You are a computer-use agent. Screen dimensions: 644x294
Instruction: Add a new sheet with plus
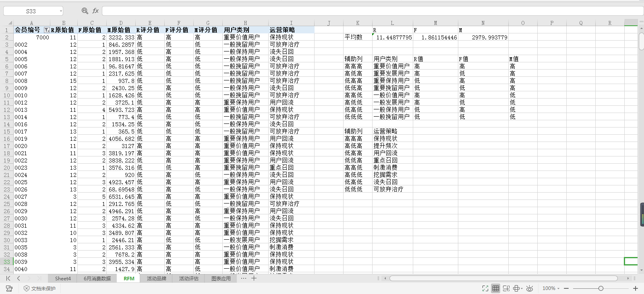254,278
